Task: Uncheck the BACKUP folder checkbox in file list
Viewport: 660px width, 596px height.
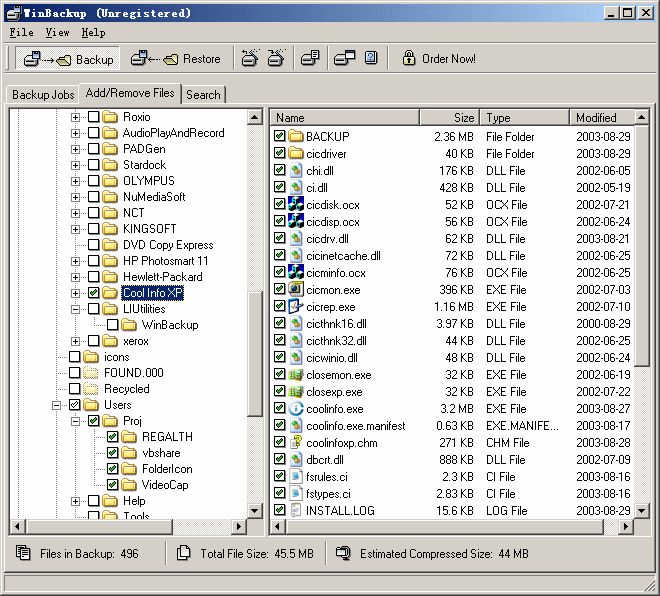Action: pyautogui.click(x=279, y=136)
